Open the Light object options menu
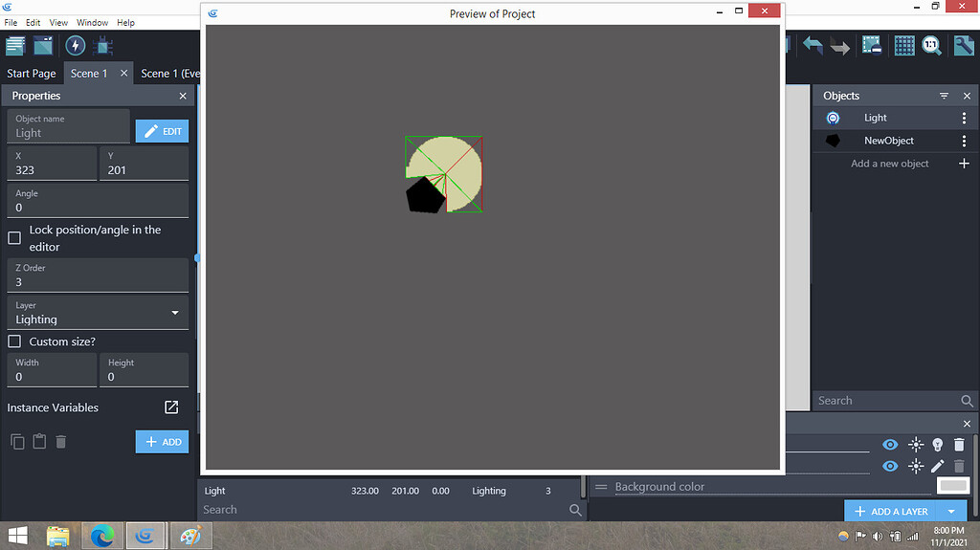The image size is (980, 550). tap(964, 118)
